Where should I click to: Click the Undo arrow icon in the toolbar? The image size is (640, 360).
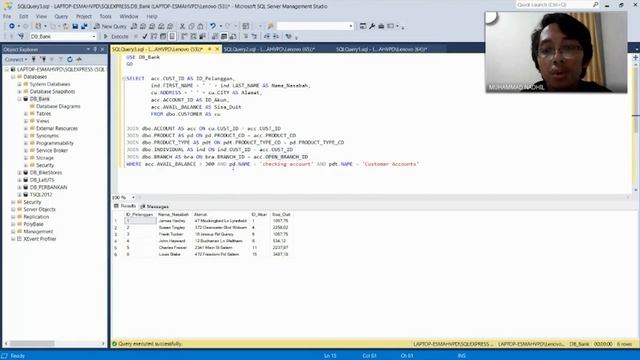(x=213, y=26)
